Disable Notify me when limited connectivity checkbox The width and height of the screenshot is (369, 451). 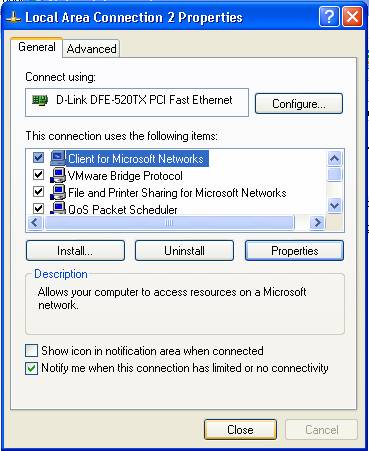click(31, 368)
